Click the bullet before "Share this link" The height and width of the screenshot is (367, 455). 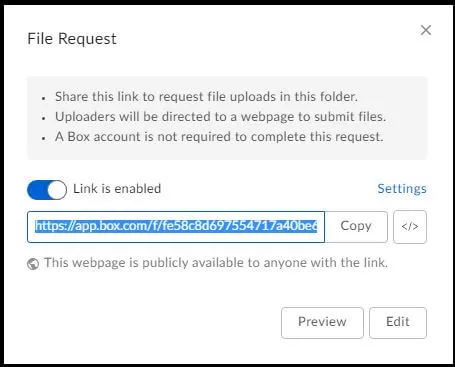pos(43,98)
